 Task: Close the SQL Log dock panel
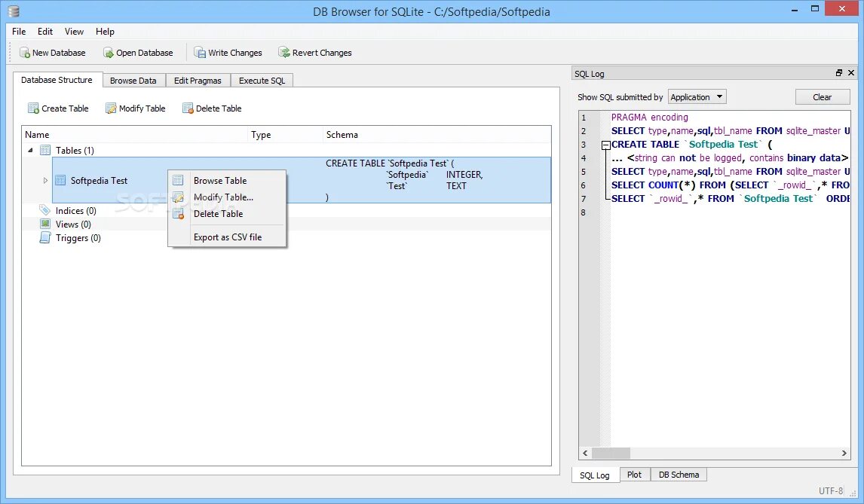[850, 73]
